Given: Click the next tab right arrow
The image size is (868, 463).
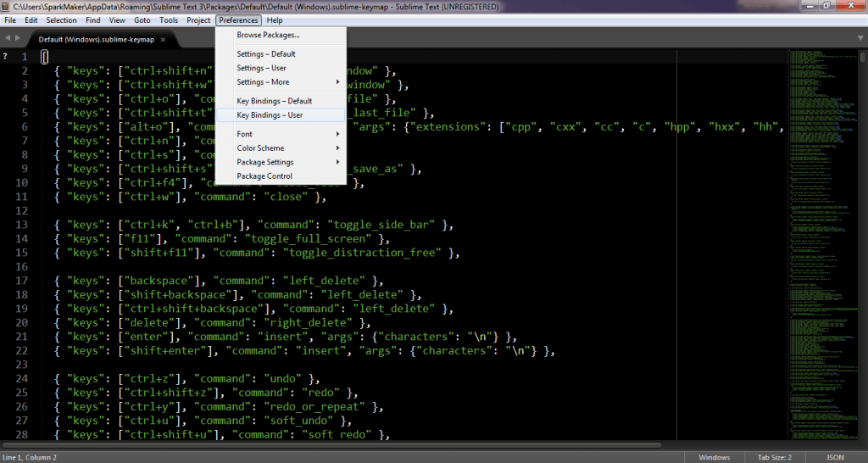Looking at the screenshot, I should (x=18, y=39).
